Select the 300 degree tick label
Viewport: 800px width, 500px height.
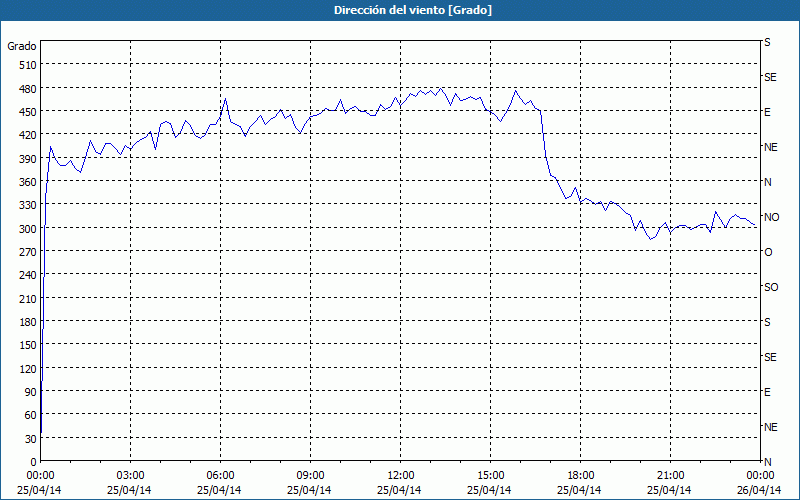[28, 229]
